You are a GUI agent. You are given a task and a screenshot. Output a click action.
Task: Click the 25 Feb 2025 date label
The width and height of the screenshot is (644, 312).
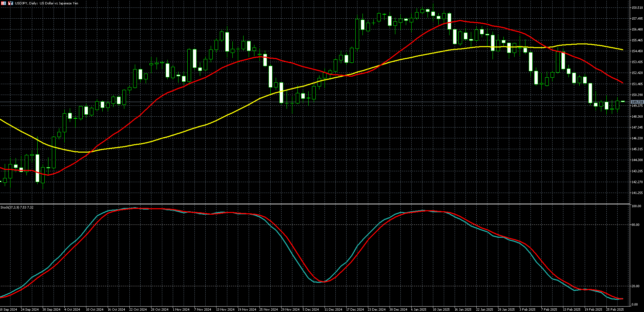tap(615, 310)
